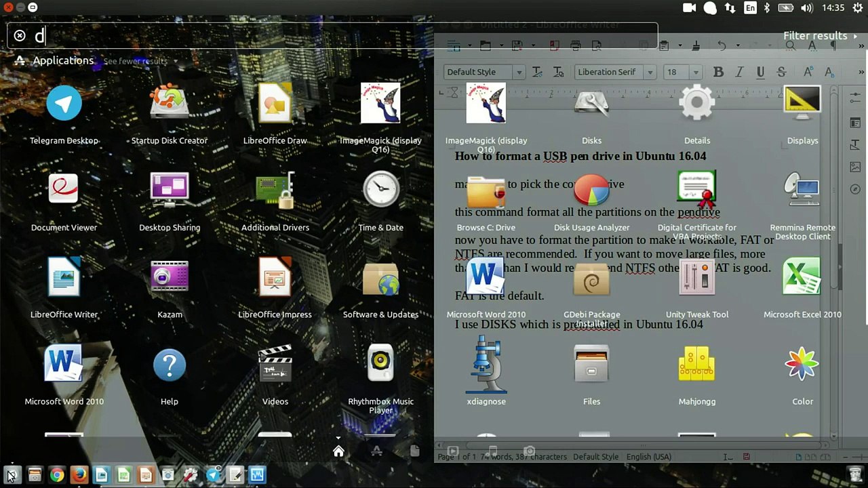Screen dimensions: 868x488
Task: Open Displays settings
Action: (x=803, y=113)
